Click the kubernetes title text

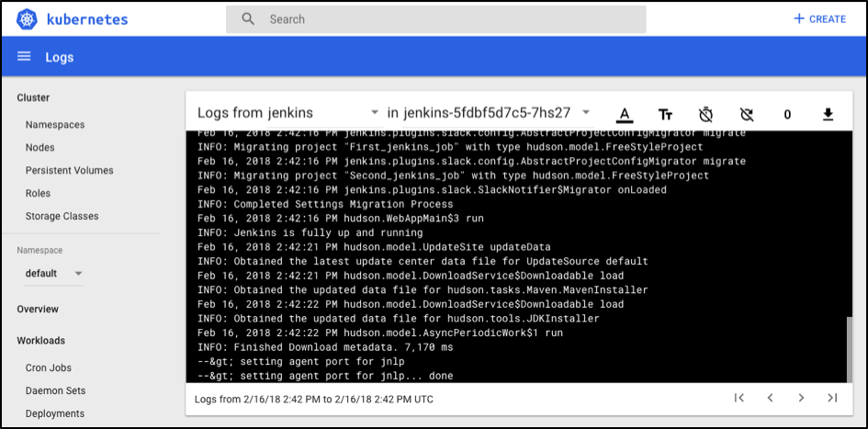click(87, 20)
